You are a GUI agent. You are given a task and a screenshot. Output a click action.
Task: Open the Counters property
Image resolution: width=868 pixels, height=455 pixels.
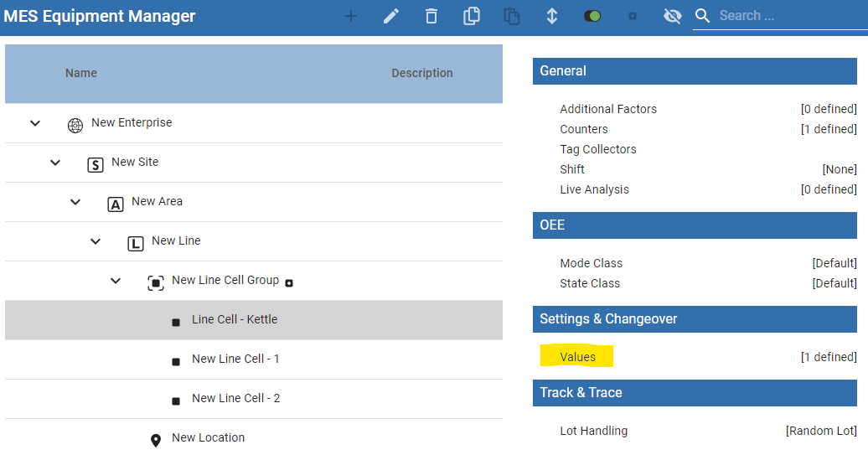pyautogui.click(x=584, y=129)
